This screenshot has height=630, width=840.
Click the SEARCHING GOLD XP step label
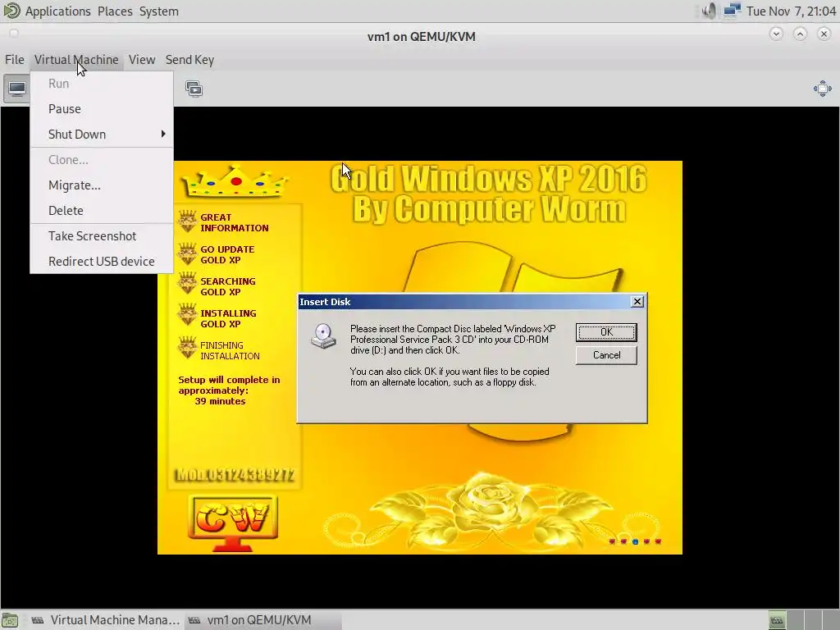click(x=228, y=286)
